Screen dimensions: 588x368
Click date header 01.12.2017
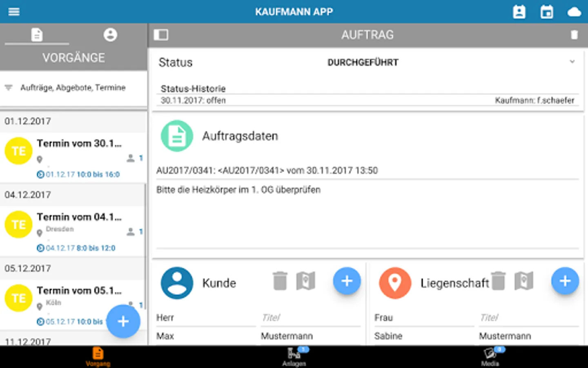tap(28, 121)
